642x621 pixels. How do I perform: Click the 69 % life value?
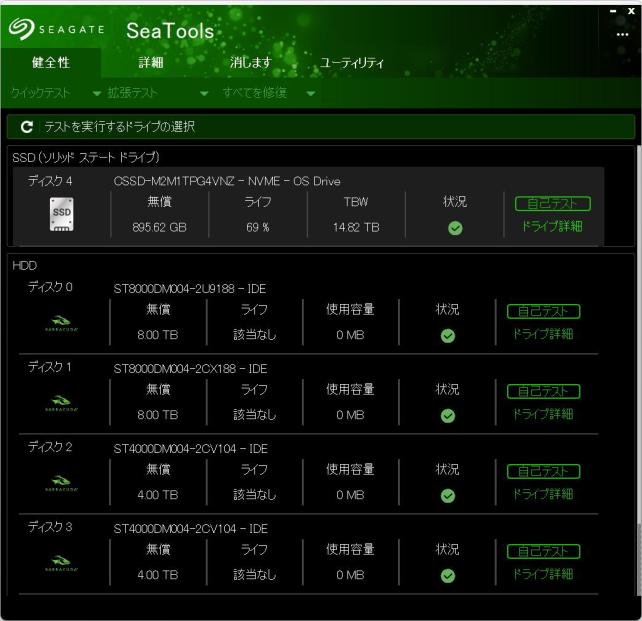pyautogui.click(x=258, y=227)
